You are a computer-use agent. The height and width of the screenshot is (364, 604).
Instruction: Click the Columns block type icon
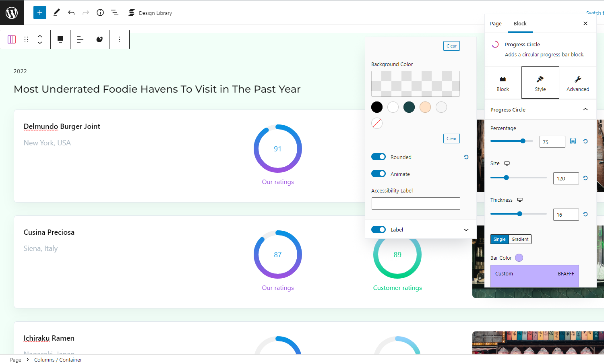(12, 39)
